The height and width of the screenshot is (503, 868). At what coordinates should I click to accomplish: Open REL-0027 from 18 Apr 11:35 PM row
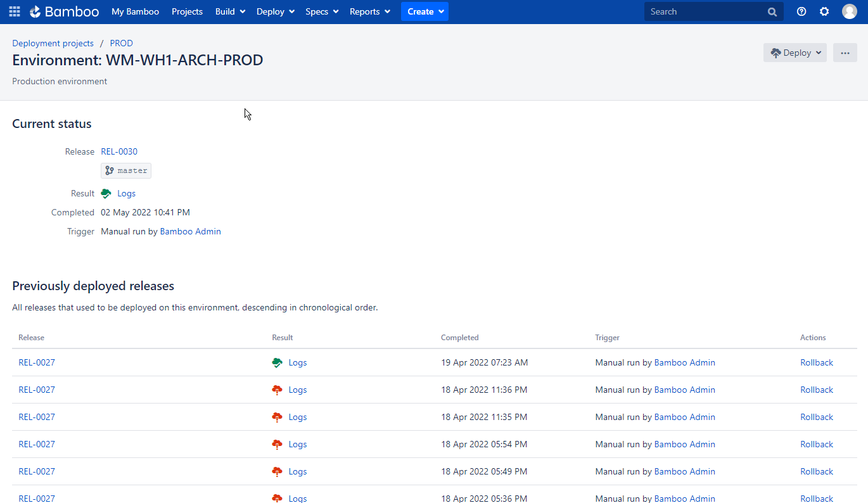point(37,417)
